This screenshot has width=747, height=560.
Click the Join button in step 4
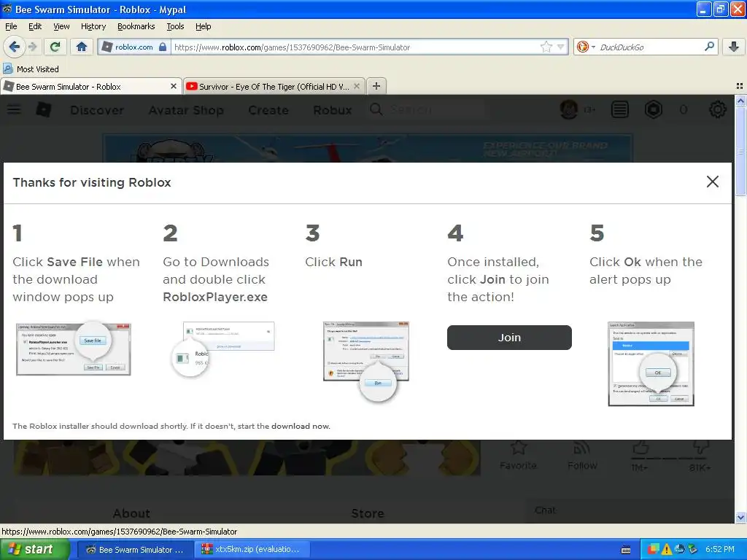[508, 337]
